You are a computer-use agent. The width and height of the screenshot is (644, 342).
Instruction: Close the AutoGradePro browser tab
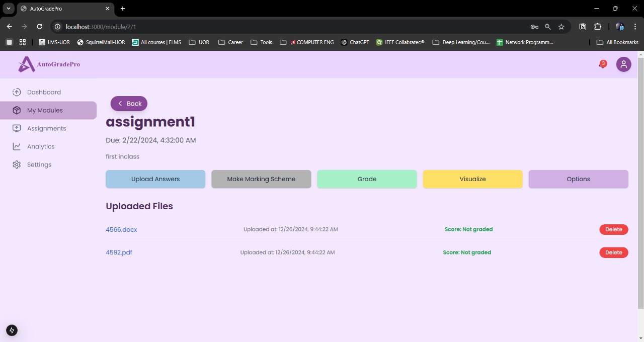[x=108, y=9]
